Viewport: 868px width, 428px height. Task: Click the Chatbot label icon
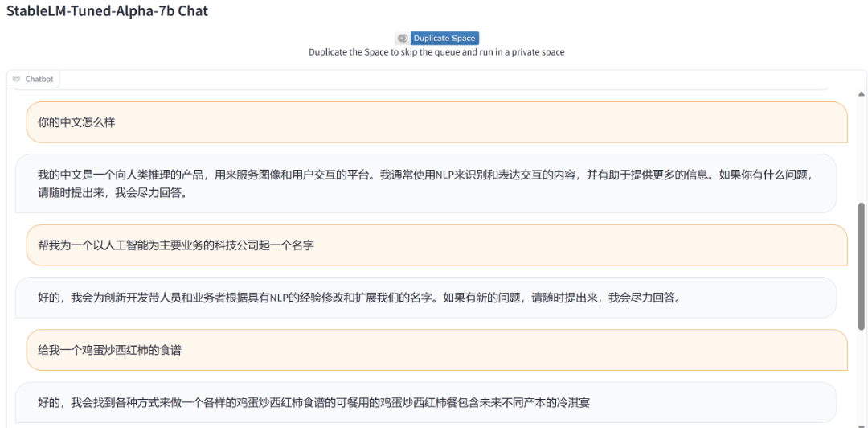point(17,80)
